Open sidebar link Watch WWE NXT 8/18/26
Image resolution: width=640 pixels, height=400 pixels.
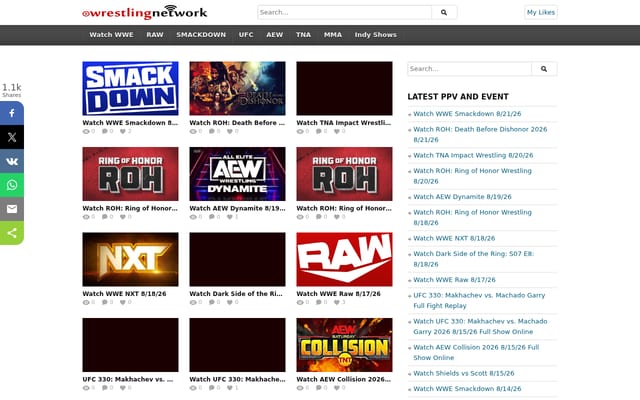[x=454, y=238]
